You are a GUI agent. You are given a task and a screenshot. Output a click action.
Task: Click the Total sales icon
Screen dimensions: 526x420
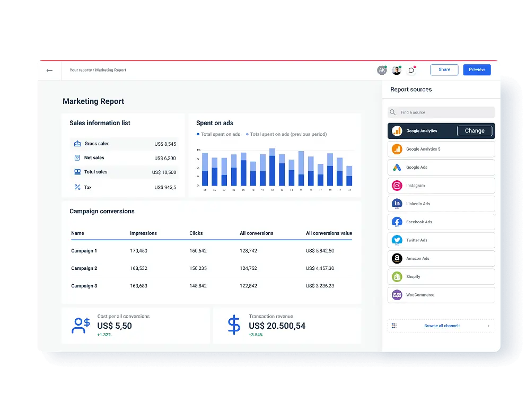[77, 172]
